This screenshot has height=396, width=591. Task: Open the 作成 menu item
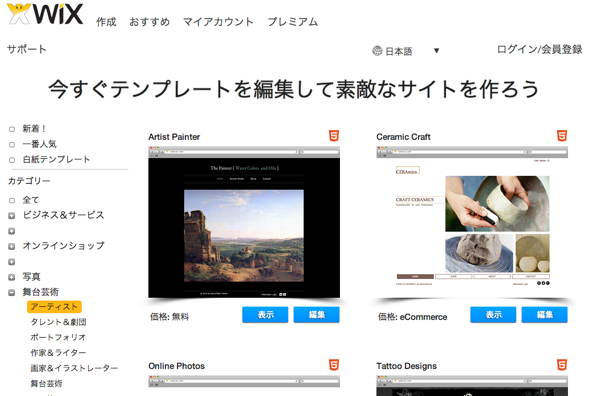pyautogui.click(x=106, y=22)
